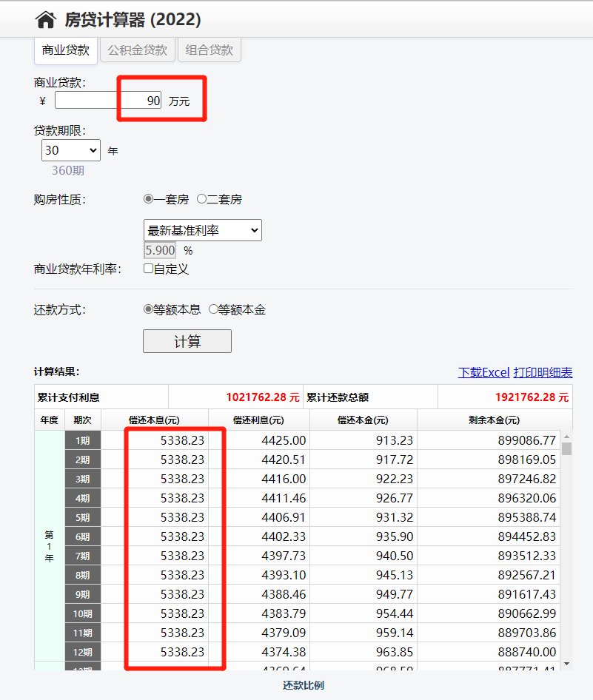Click the 下载Excel link
Screen dimensions: 593x700
coord(483,372)
